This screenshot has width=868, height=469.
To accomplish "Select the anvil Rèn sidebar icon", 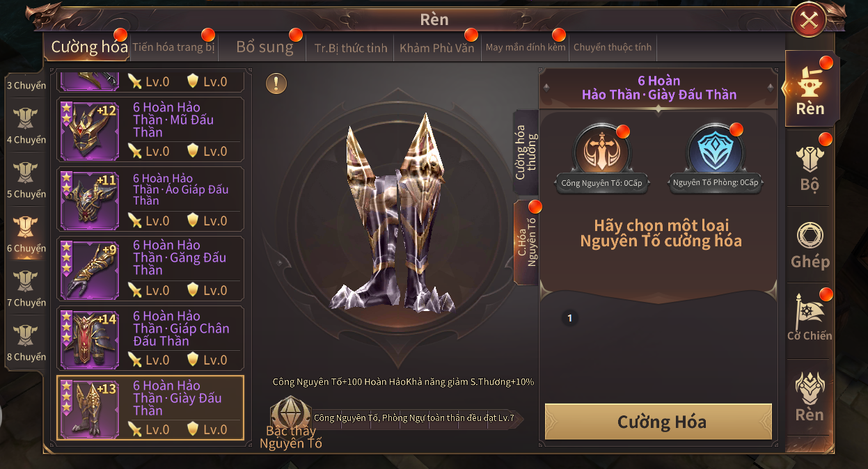I will click(x=810, y=89).
